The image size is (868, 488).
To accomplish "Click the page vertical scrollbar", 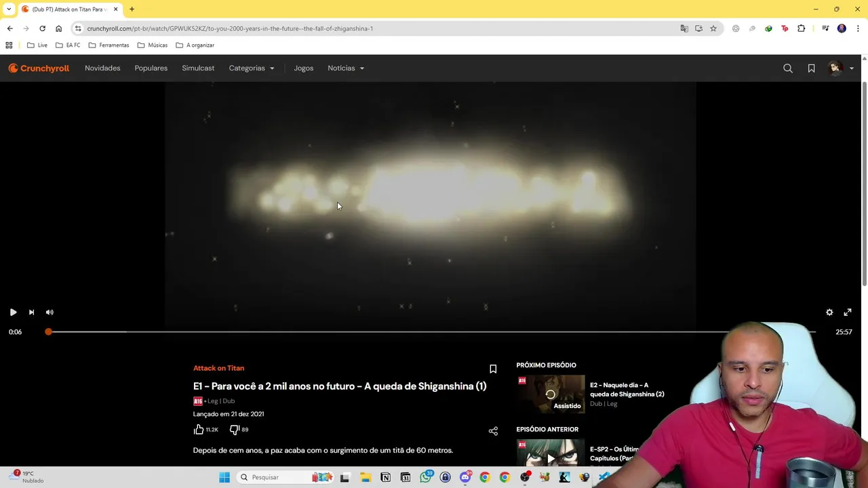I will pos(864,183).
